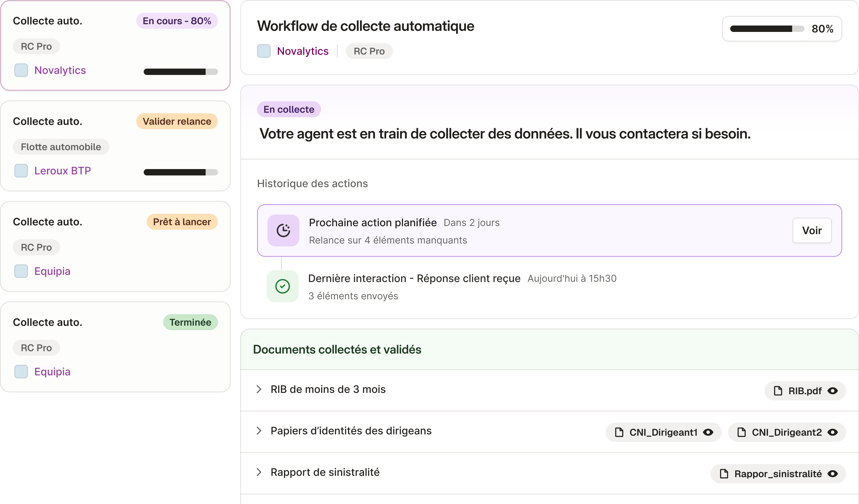The width and height of the screenshot is (859, 504).
Task: Preview RIB.pdf with the eye icon
Action: [833, 391]
